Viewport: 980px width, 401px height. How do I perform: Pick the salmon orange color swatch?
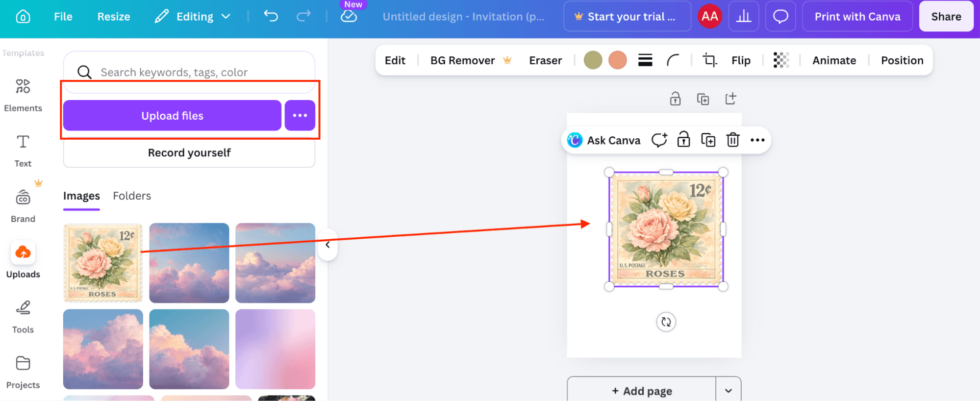(618, 60)
